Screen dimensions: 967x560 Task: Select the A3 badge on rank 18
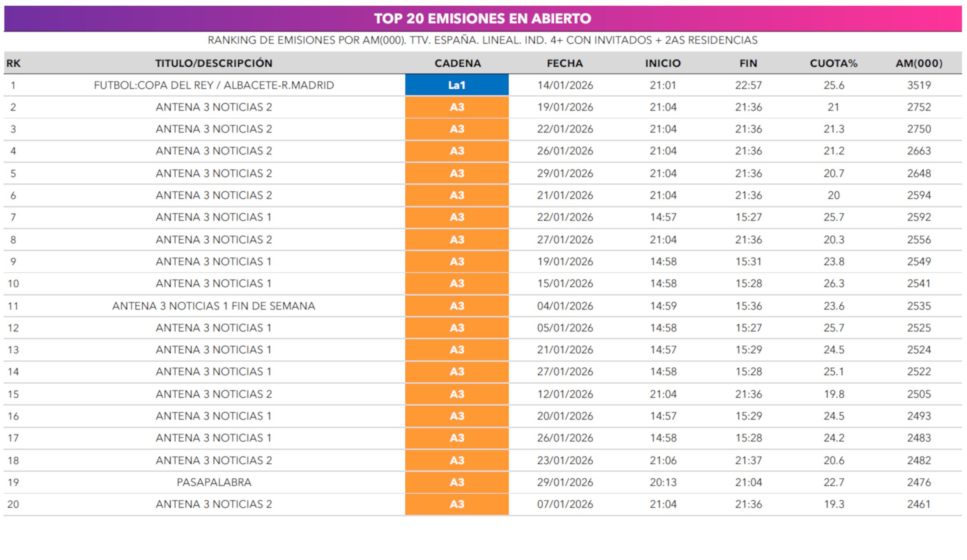(456, 460)
